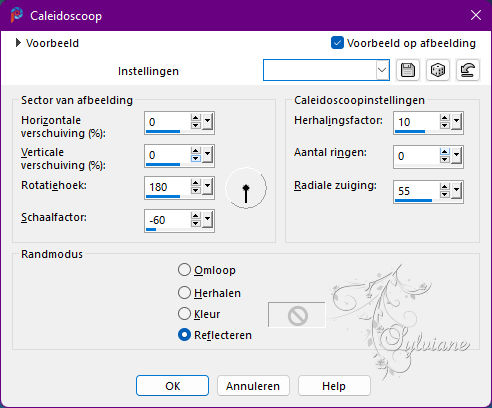
Task: Click the randomize parameters dice icon
Action: pos(438,70)
